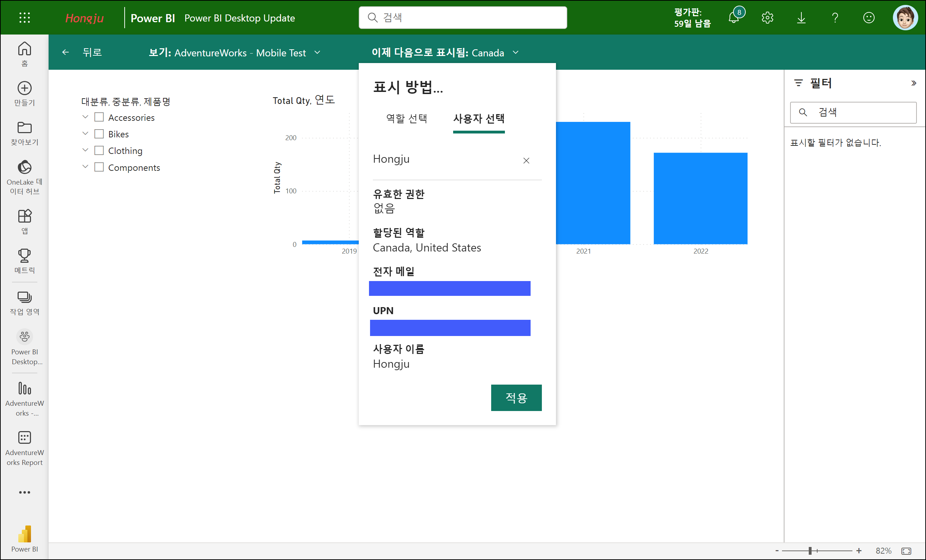Click the feedback smiley icon
Viewport: 926px width, 560px height.
[869, 18]
